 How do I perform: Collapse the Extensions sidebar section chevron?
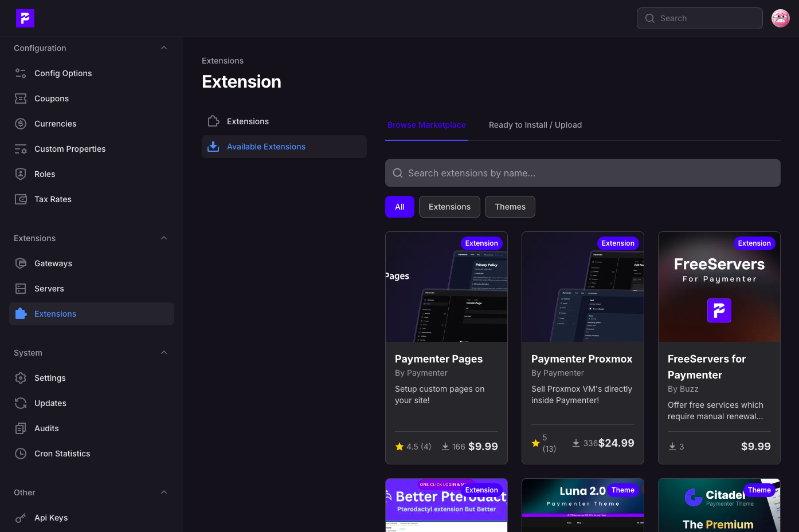click(x=164, y=238)
